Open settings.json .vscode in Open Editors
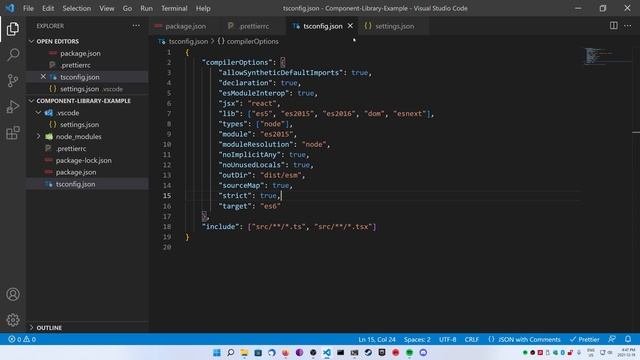Image resolution: width=640 pixels, height=360 pixels. (x=86, y=89)
